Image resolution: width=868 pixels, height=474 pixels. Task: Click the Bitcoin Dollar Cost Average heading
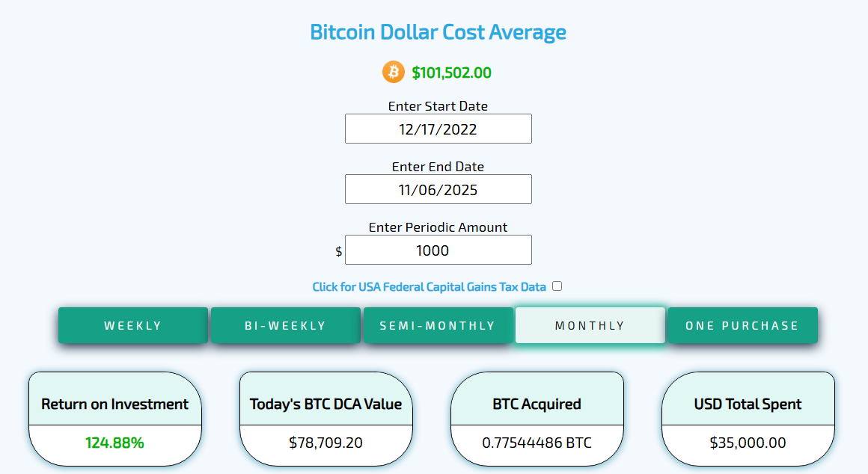438,33
